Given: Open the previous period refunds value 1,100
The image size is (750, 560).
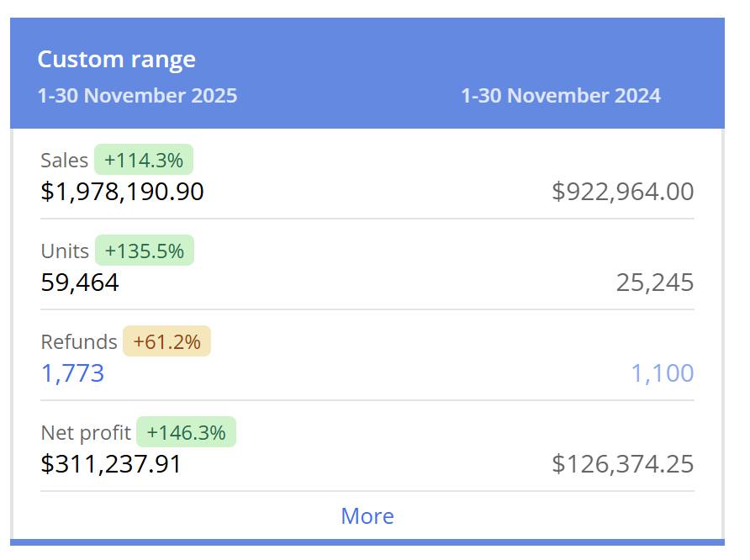Looking at the screenshot, I should pos(662,373).
